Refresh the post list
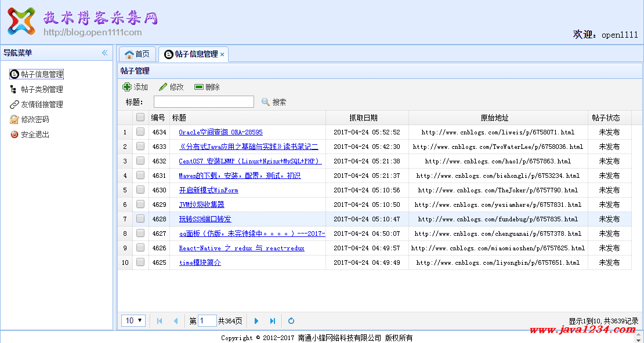The width and height of the screenshot is (644, 343). click(291, 321)
